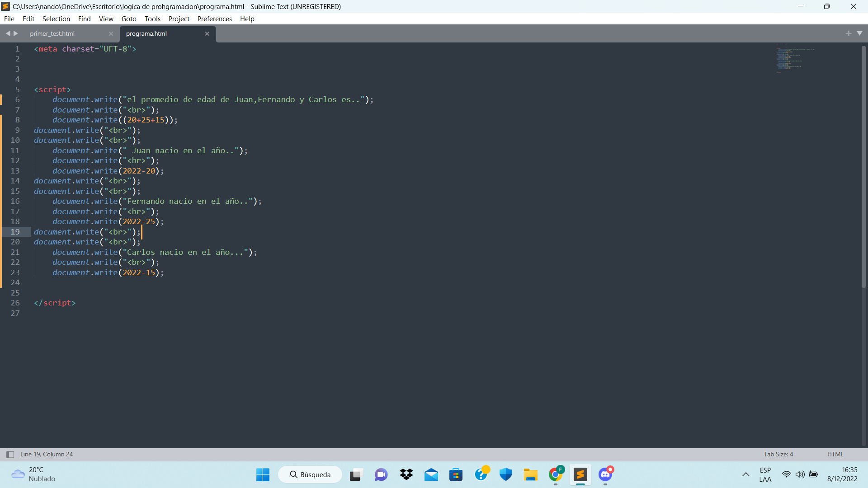Go to next tab arrow
The image size is (868, 488).
click(x=16, y=33)
